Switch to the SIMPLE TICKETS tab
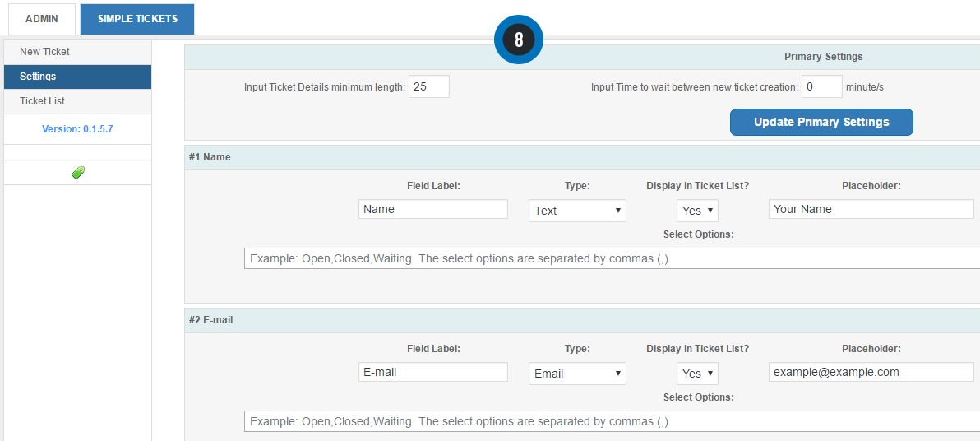The height and width of the screenshot is (441, 980). click(x=136, y=19)
